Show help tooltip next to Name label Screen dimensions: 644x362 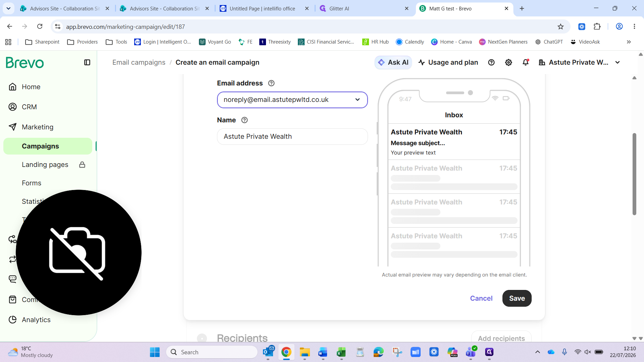point(245,120)
